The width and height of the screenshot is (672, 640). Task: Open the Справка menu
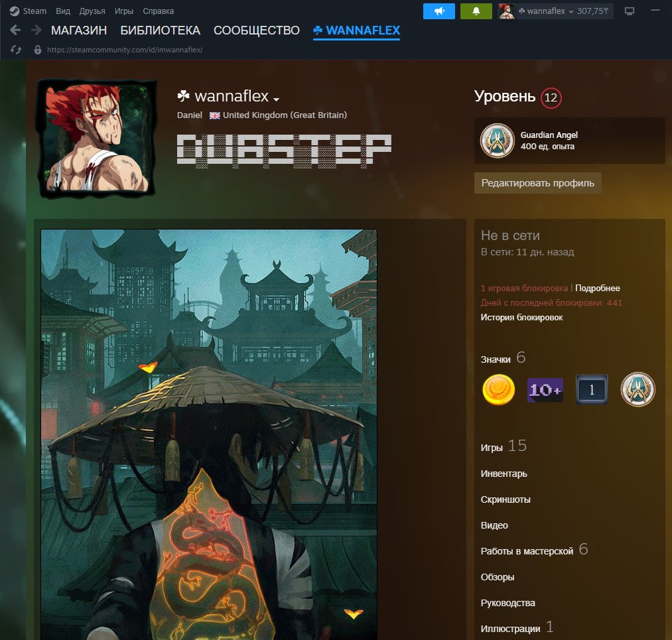158,11
